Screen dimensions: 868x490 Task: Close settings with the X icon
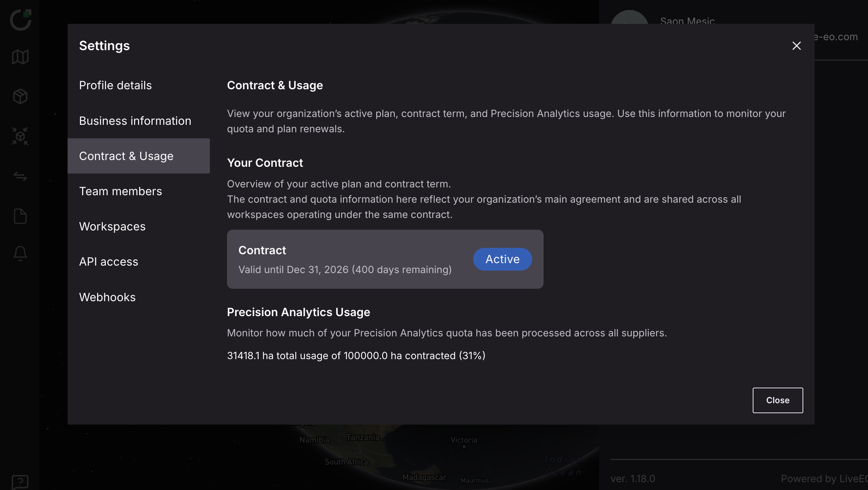pos(796,46)
